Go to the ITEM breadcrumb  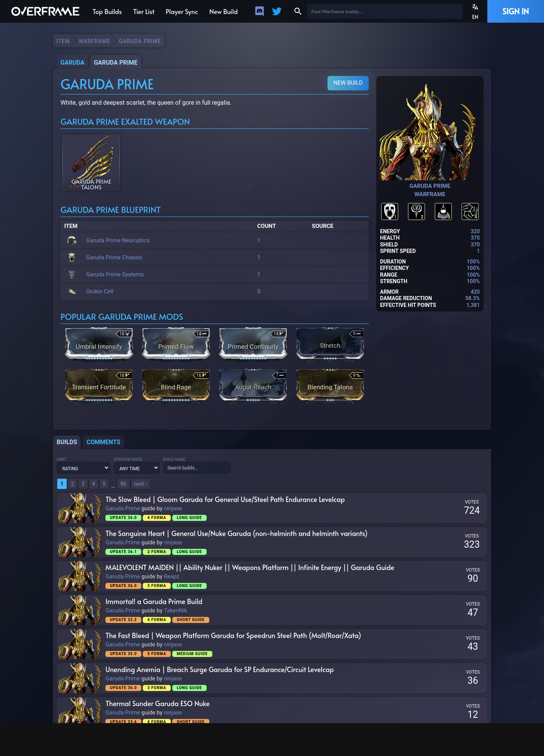(63, 41)
